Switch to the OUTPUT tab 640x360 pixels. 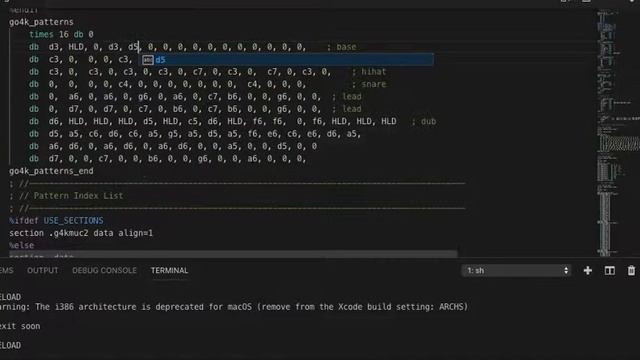(x=42, y=271)
